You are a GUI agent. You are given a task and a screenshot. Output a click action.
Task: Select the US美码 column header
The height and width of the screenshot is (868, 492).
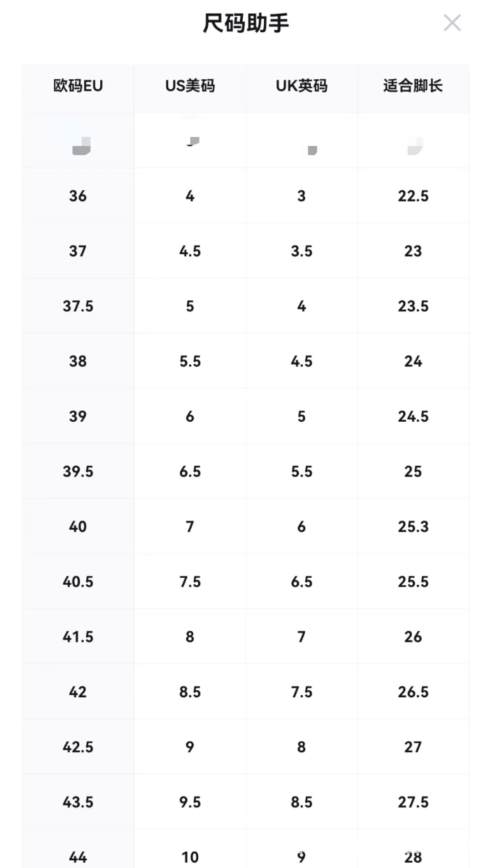point(190,86)
